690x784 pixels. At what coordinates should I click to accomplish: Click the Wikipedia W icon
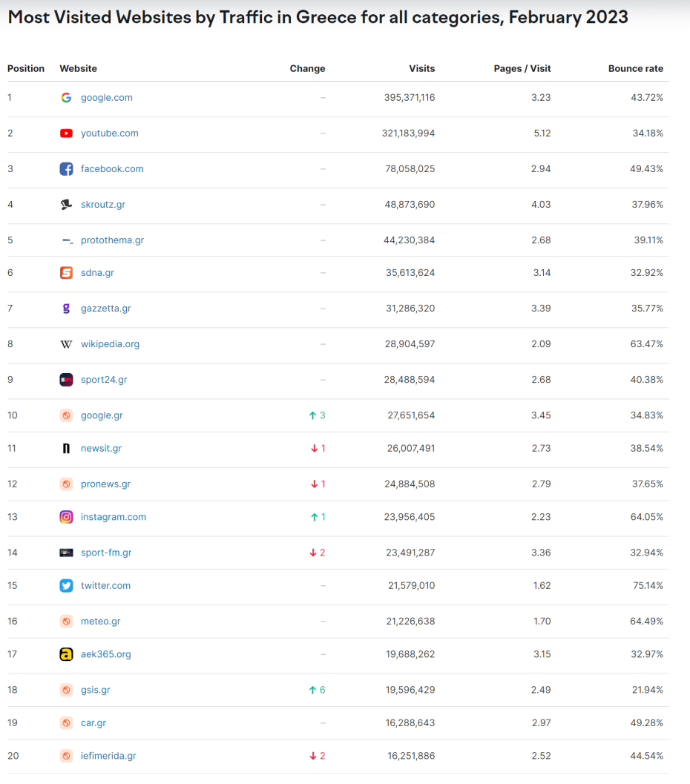coord(66,344)
